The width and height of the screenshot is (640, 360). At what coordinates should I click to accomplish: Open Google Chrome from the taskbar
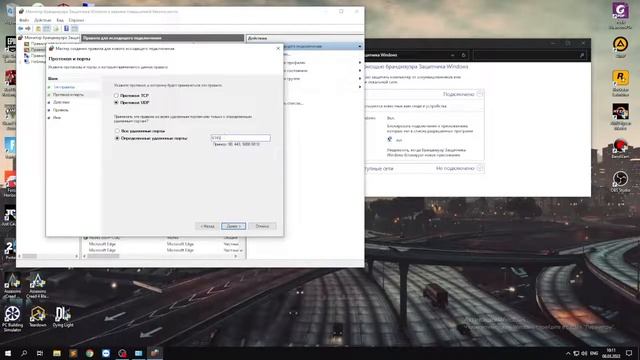89,353
